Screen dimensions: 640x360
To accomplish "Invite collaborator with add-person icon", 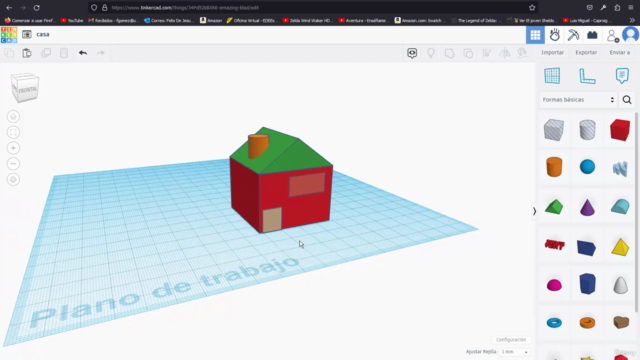I will click(612, 36).
